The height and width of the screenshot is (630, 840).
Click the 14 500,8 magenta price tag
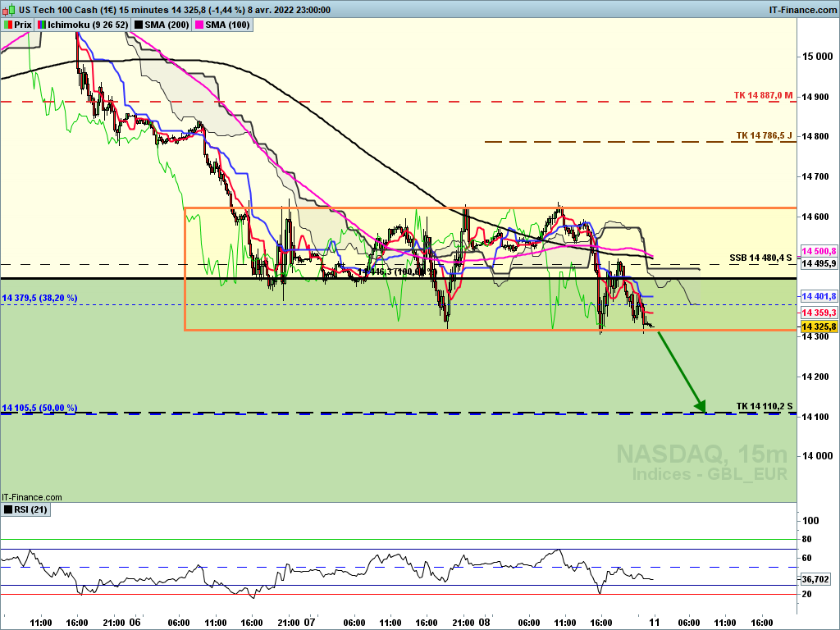pos(819,251)
